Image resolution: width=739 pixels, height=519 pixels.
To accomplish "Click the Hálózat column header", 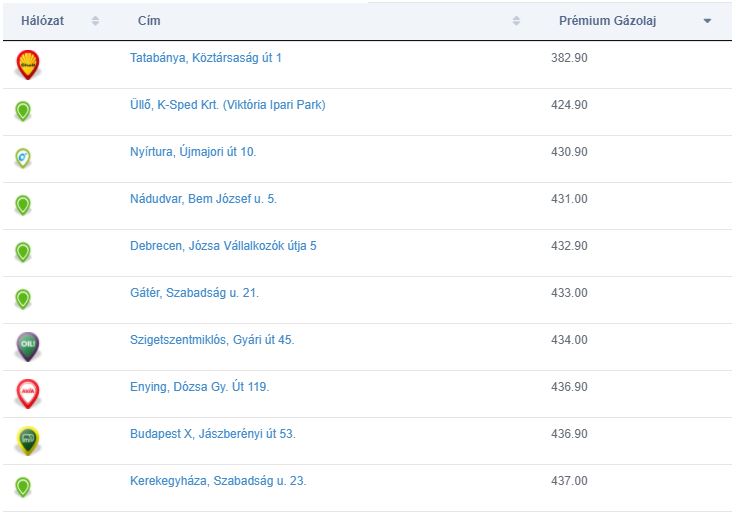I will click(42, 21).
